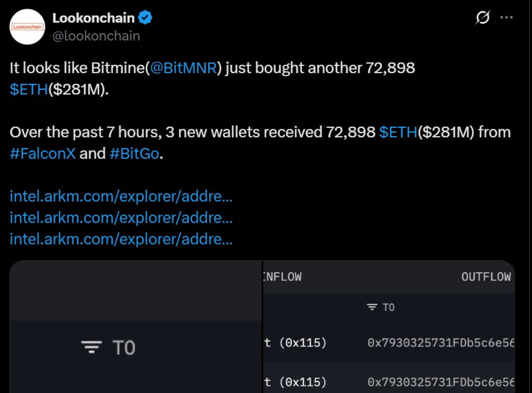Open the first intel.arkm.com explorer link
The image size is (532, 393).
[121, 197]
